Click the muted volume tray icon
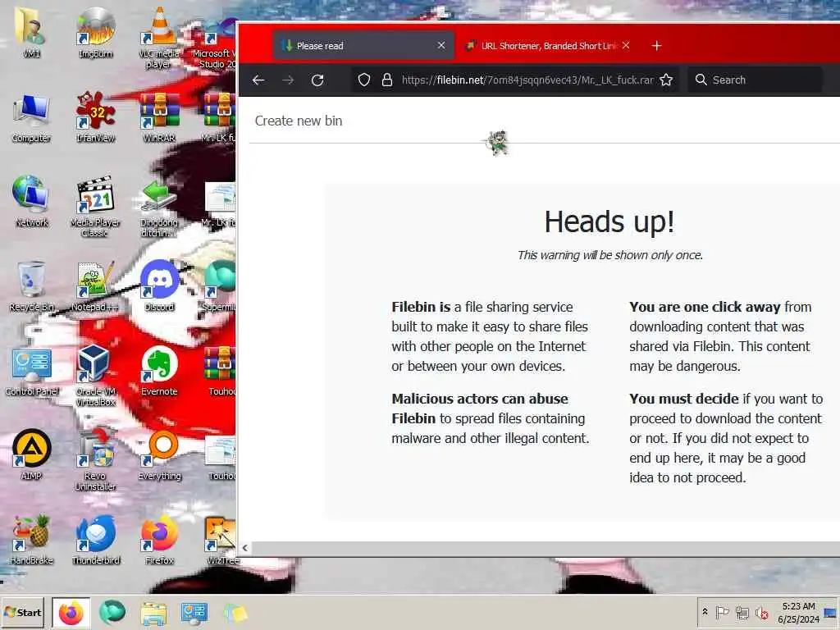 761,612
